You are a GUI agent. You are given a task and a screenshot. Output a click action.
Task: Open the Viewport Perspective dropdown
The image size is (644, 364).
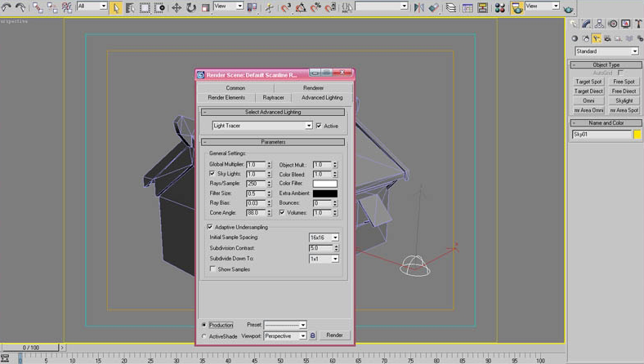pos(285,335)
